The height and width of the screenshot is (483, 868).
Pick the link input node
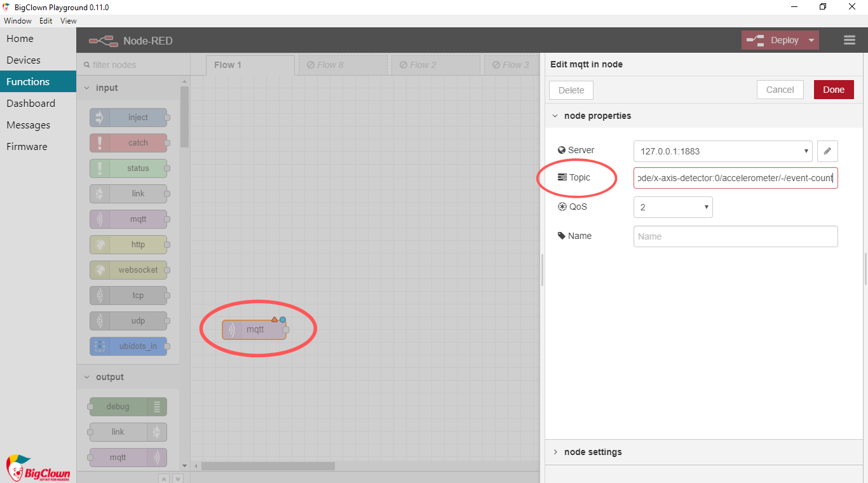click(x=128, y=194)
